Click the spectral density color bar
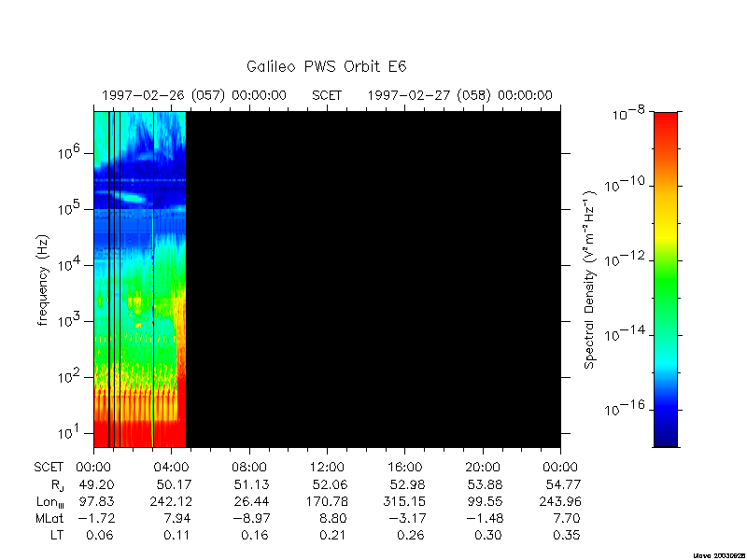This screenshot has height=560, width=747. pyautogui.click(x=666, y=279)
